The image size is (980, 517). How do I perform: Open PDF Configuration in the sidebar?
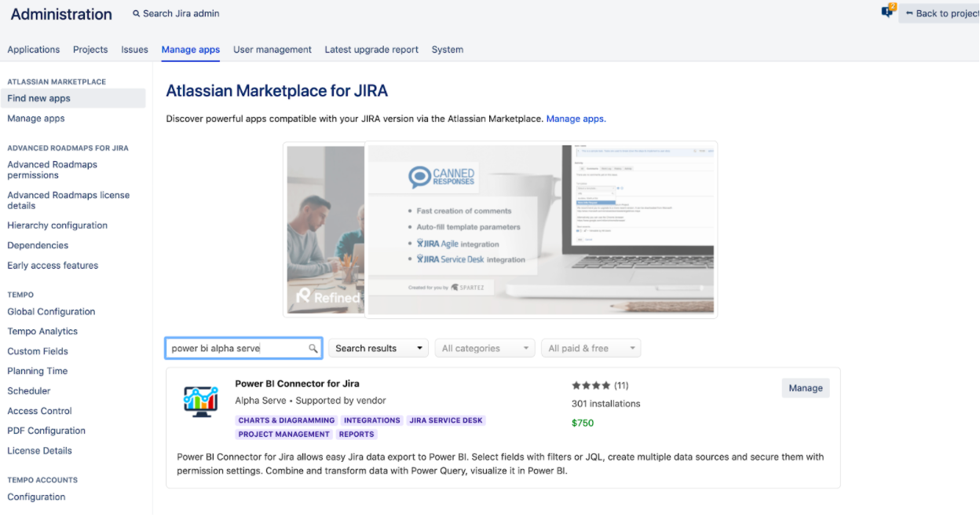(x=46, y=431)
